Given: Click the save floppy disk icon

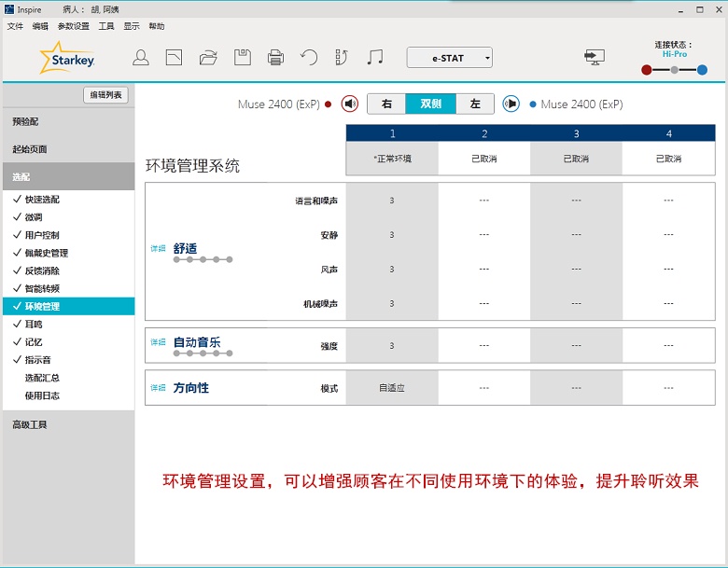Looking at the screenshot, I should coord(242,58).
